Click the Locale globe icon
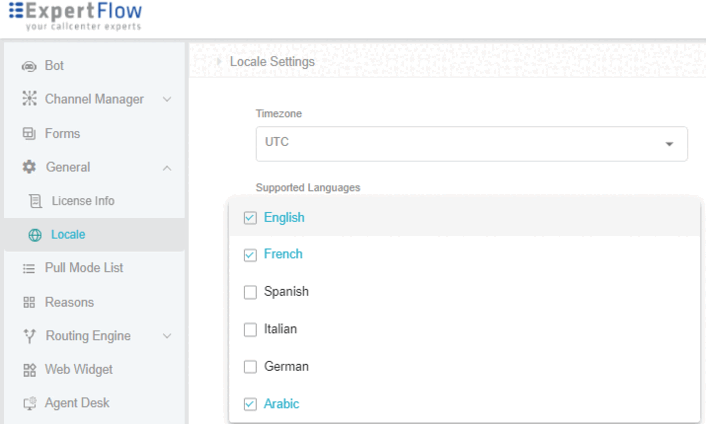Screen dimensions: 706x424 [x=36, y=235]
